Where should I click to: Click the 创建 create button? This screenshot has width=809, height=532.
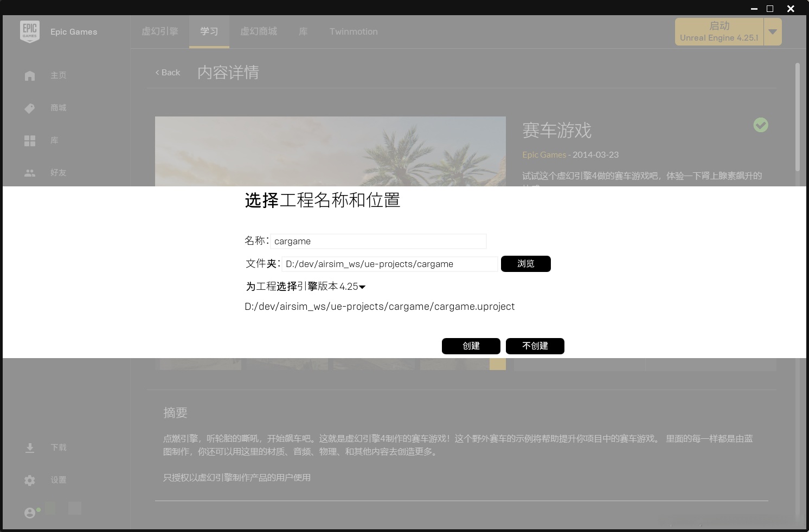(x=471, y=346)
